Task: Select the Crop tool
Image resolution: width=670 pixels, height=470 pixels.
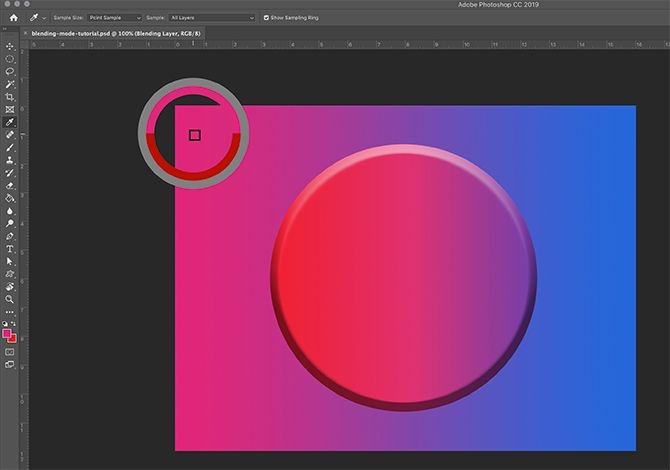Action: click(10, 97)
